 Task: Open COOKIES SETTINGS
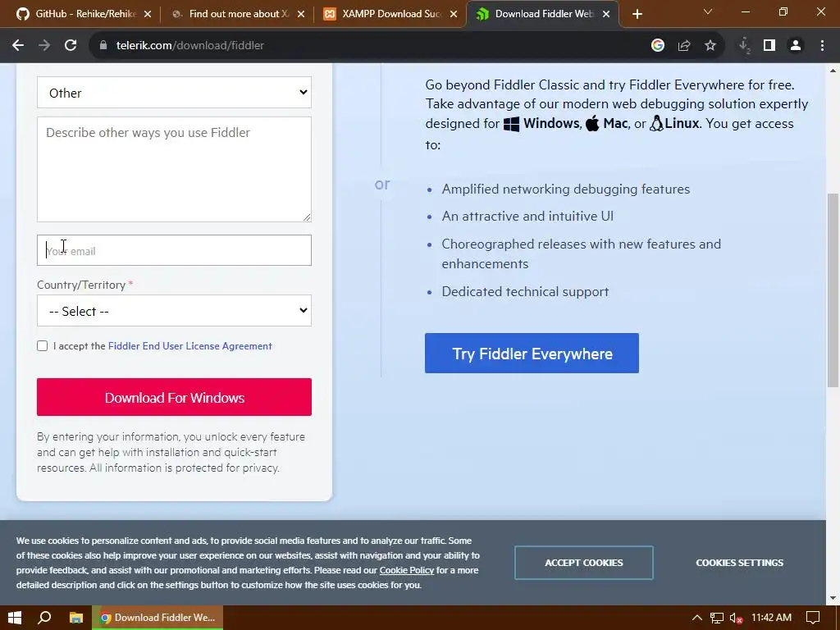(x=739, y=563)
